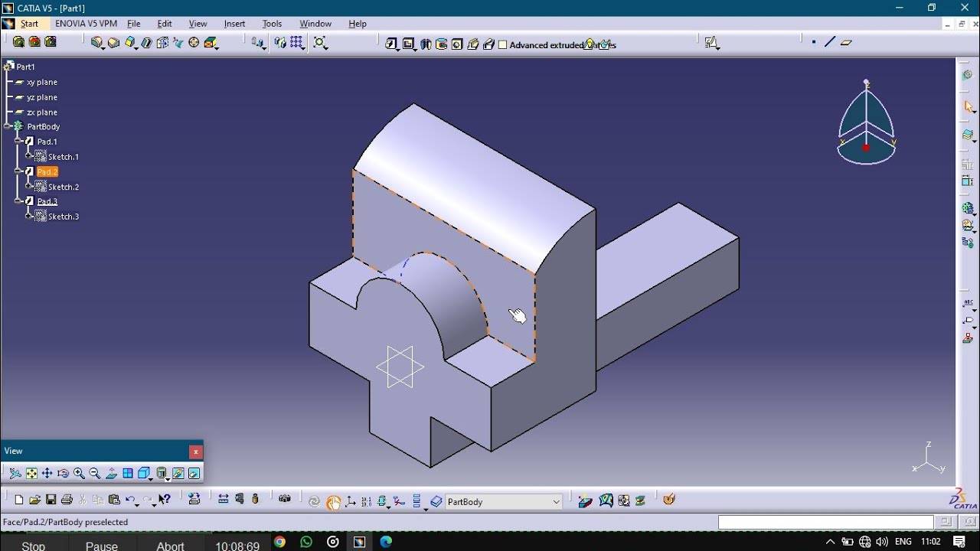Viewport: 980px width, 551px height.
Task: Select Part1 root node in tree
Action: click(25, 67)
